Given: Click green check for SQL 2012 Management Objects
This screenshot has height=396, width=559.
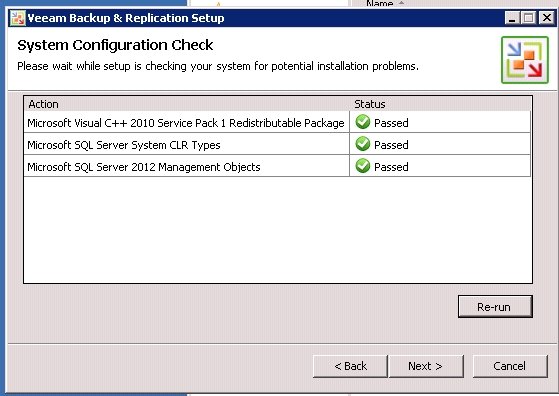Looking at the screenshot, I should tap(363, 166).
